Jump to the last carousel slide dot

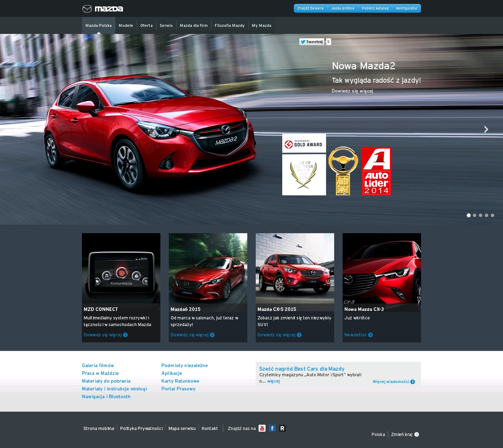pyautogui.click(x=492, y=215)
